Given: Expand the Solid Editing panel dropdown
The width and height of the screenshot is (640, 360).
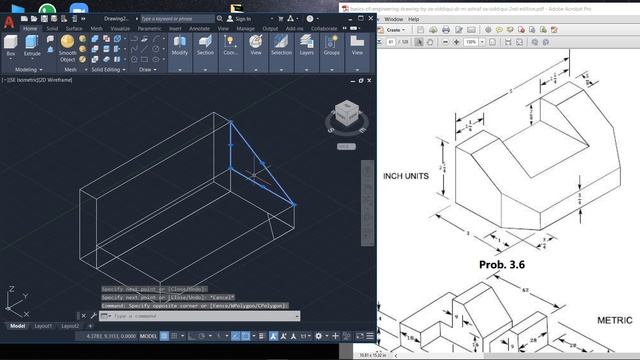Looking at the screenshot, I should 124,70.
